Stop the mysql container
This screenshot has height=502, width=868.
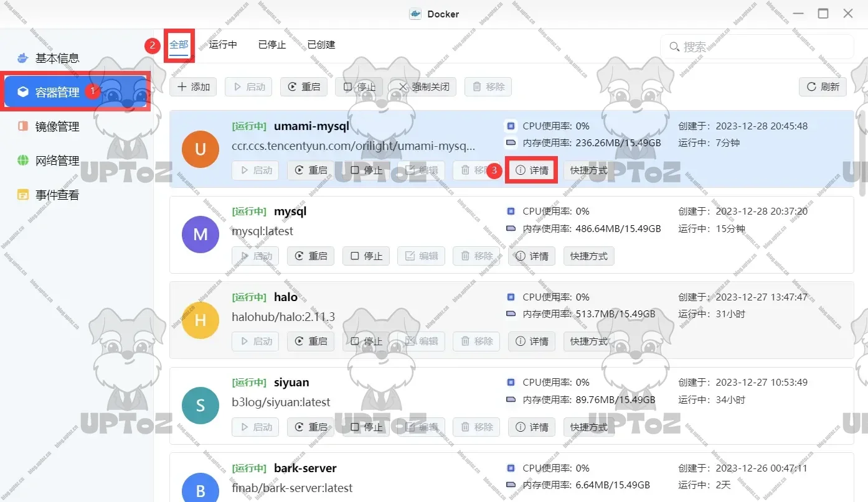coord(366,256)
